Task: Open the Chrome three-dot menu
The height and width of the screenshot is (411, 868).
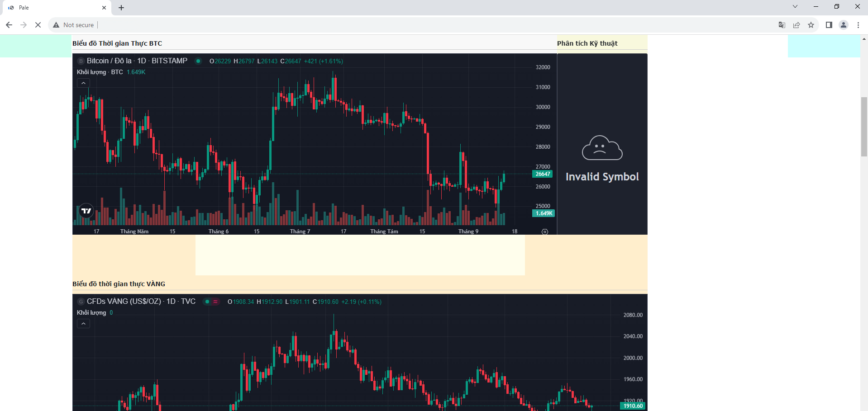Action: point(858,25)
